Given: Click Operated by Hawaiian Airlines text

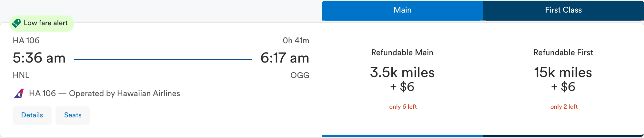Looking at the screenshot, I should pyautogui.click(x=125, y=94).
